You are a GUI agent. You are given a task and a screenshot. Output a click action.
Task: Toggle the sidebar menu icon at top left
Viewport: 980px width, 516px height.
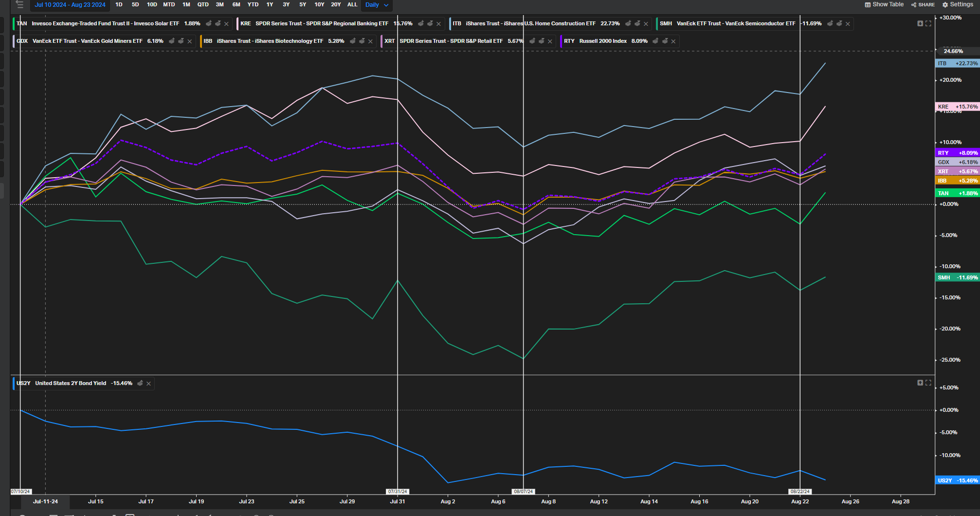tap(19, 4)
